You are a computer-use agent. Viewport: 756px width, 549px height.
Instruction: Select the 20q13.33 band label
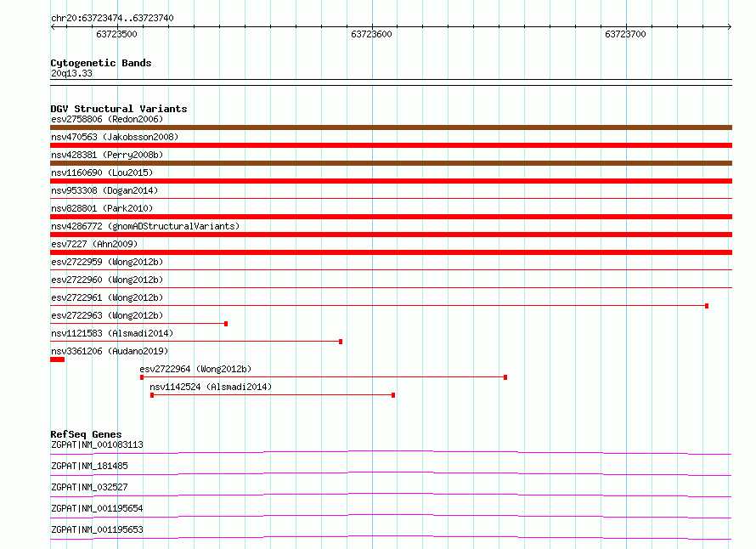71,73
